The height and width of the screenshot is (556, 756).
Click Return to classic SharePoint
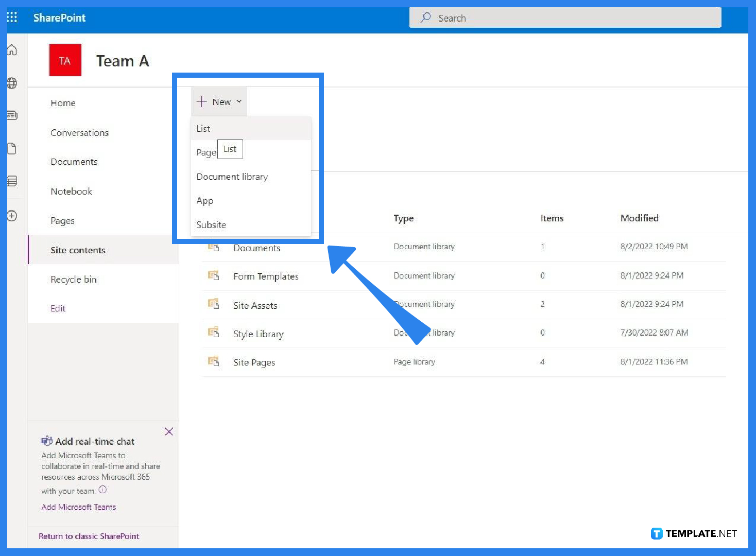click(x=89, y=536)
